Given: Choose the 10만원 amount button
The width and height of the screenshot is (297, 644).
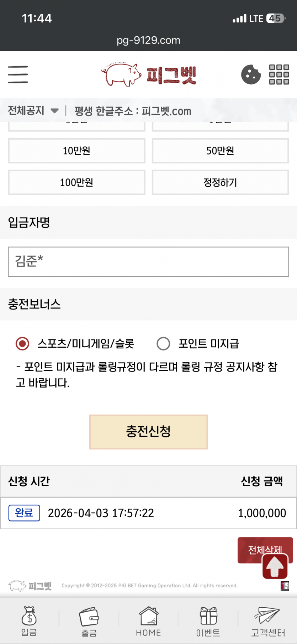Looking at the screenshot, I should (x=76, y=151).
